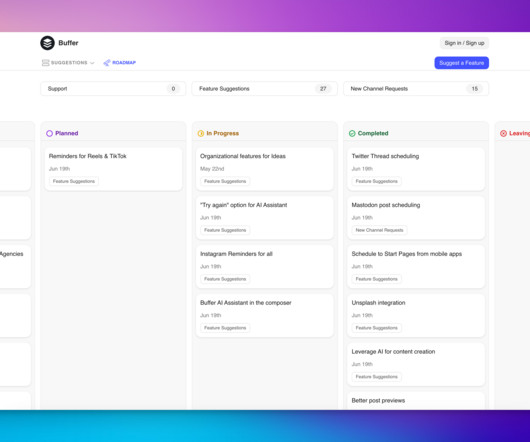This screenshot has width=530, height=442.
Task: Open Leverage AI for content creation card
Action: click(416, 364)
